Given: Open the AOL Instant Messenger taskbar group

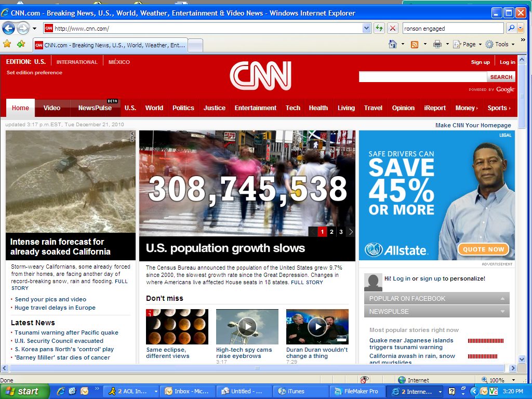Looking at the screenshot, I should (x=130, y=391).
